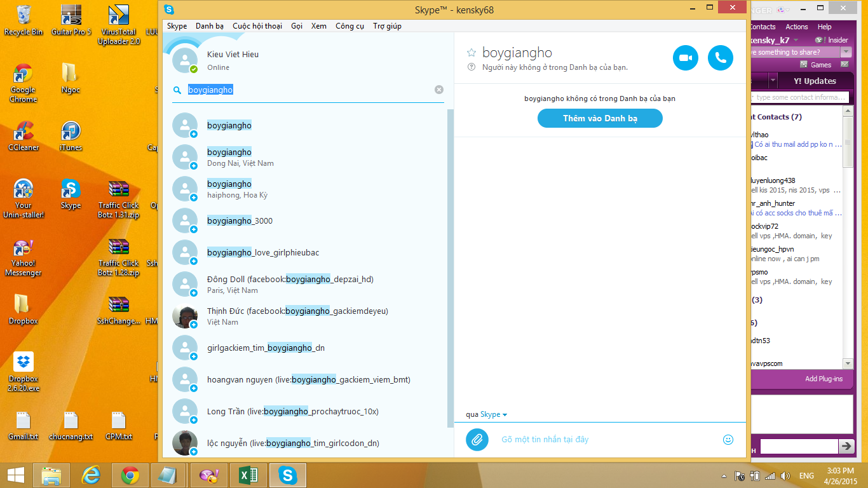
Task: Select the iTunes desktop icon
Action: tap(71, 136)
